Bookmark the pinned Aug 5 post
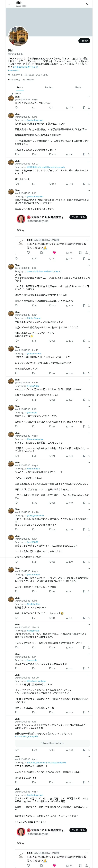Viewport: 98px width, 868px height. [x=84, y=107]
